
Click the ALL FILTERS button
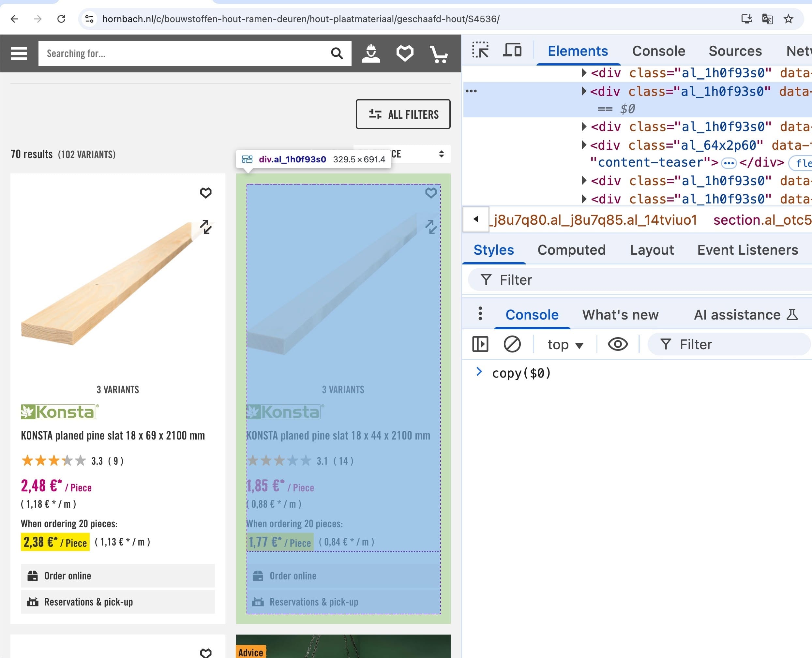click(x=403, y=114)
